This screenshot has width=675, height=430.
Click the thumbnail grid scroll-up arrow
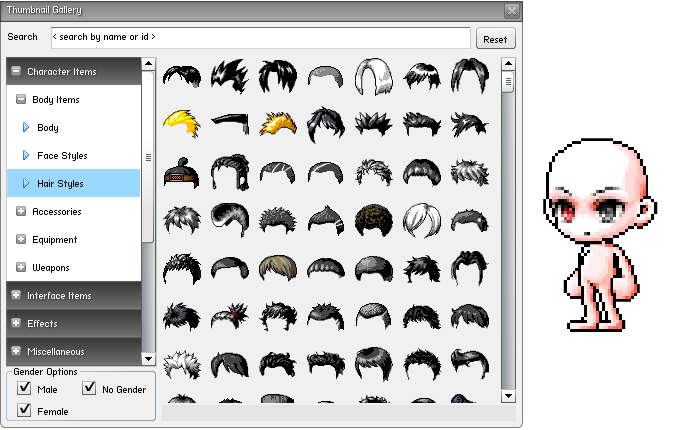pos(508,64)
